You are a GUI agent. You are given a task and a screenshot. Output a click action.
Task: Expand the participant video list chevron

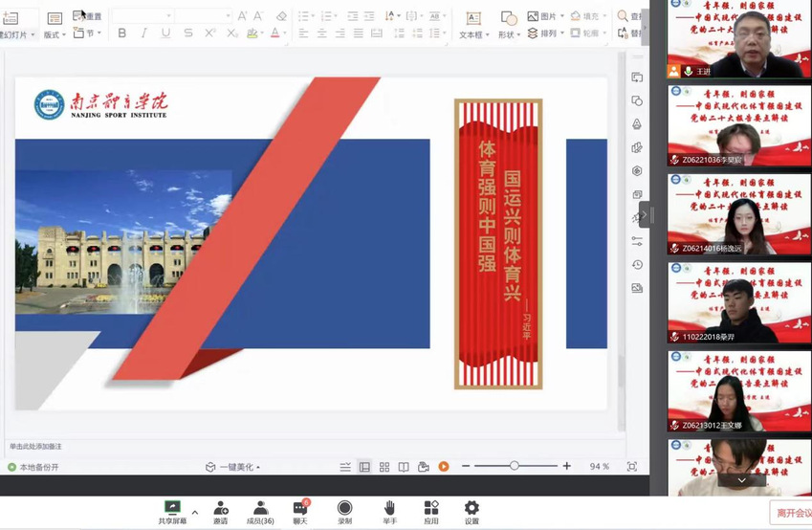pos(741,480)
